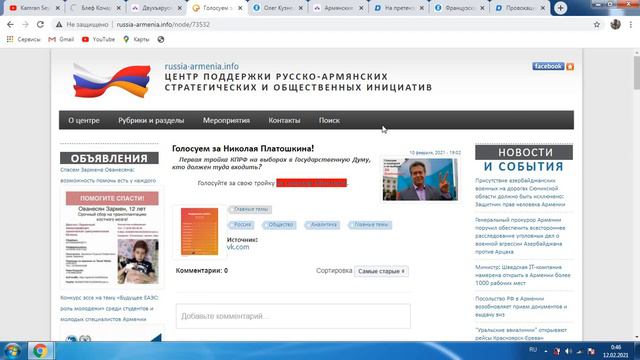Click the Добавьте комментарий field
Image resolution: width=640 pixels, height=360 pixels.
293,316
